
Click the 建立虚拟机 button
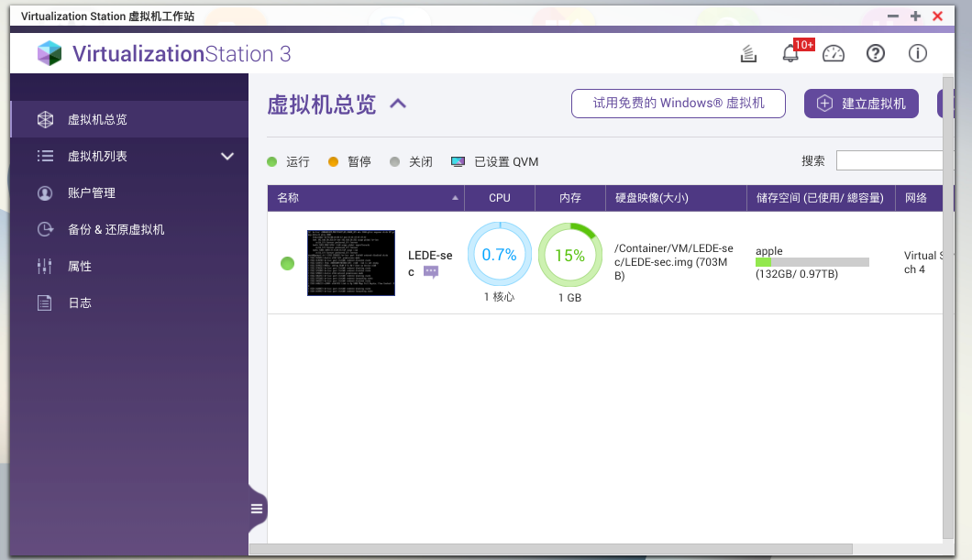point(861,104)
